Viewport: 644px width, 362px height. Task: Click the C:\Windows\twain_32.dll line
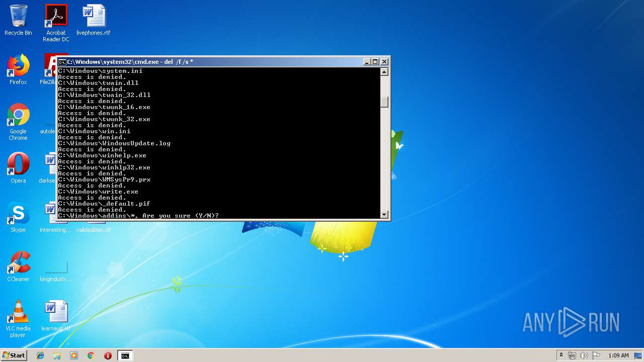(x=104, y=95)
